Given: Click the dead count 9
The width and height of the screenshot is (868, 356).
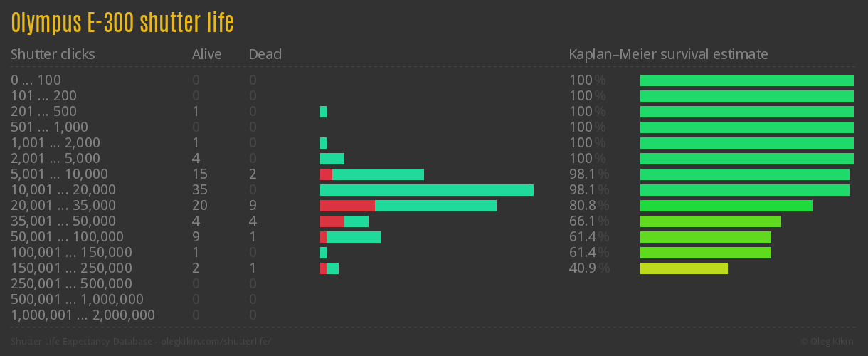Looking at the screenshot, I should [253, 206].
